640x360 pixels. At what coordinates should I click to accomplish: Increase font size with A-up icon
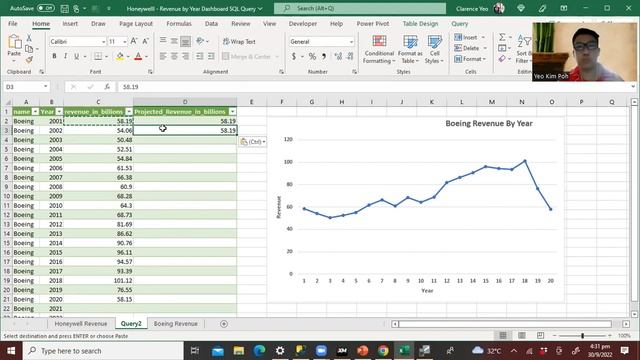tap(134, 41)
